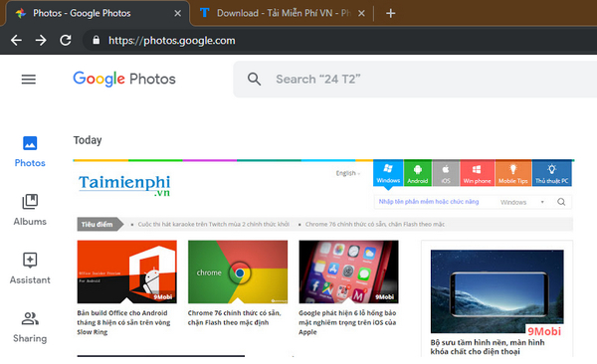This screenshot has height=364, width=597.
Task: Select the Android category icon
Action: click(418, 173)
